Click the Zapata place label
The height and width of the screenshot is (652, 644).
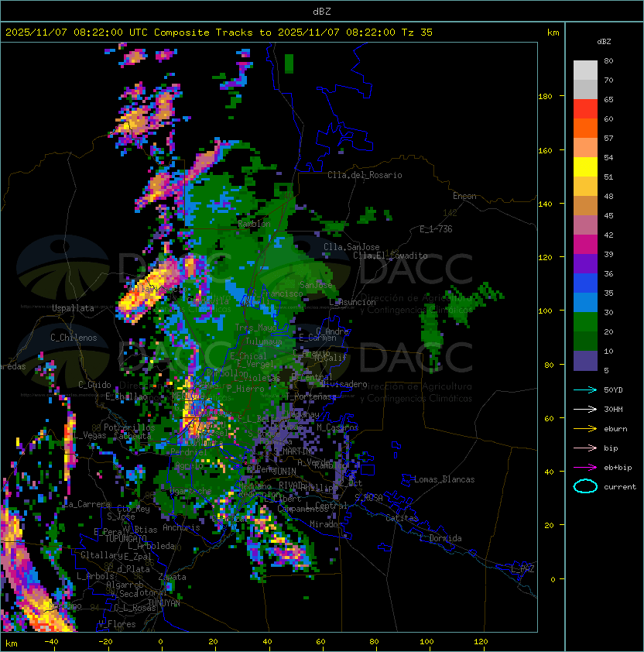(x=172, y=577)
